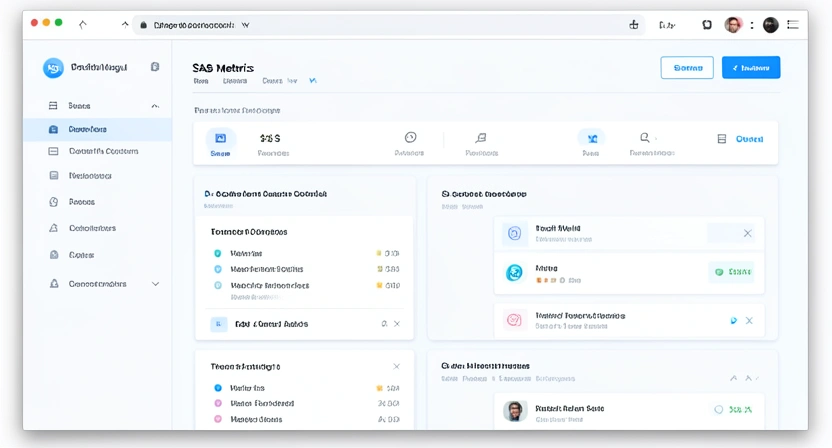Viewport: 832px width, 448px height.
Task: Select the empty circle radio beside green percentage
Action: tap(718, 410)
